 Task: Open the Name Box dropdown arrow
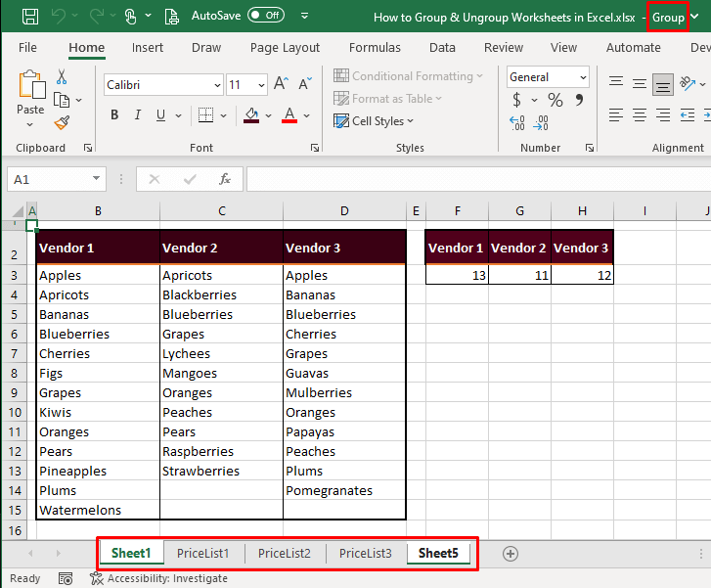tap(96, 179)
